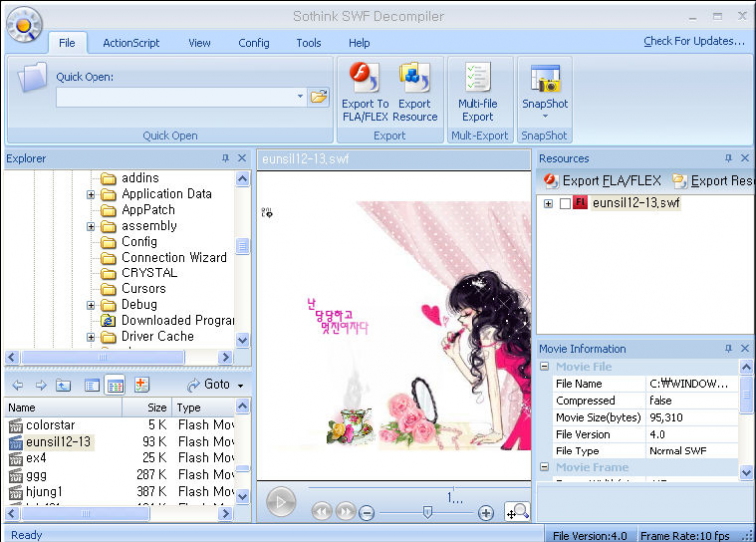Open the Quick Open dropdown list
Screen dimensions: 756x542
click(300, 97)
